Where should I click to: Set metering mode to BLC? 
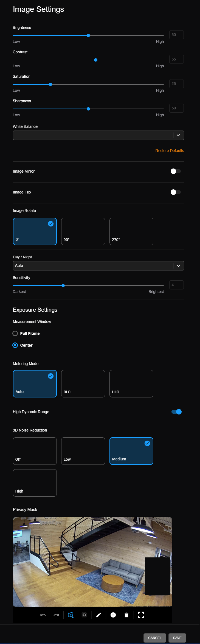[83, 384]
